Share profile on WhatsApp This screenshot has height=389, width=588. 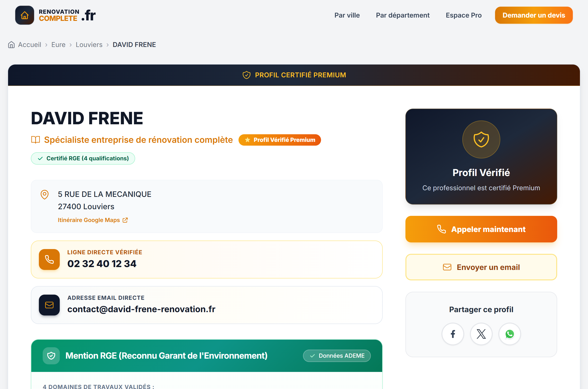(510, 334)
